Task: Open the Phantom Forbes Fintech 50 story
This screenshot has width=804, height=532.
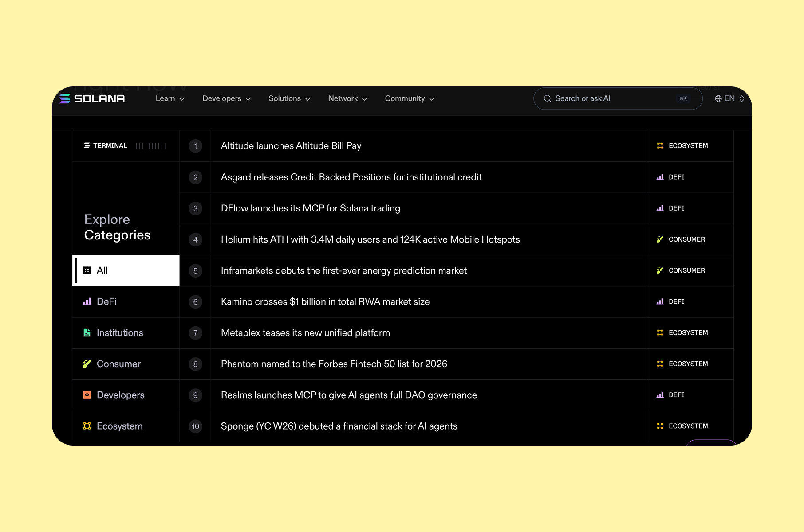Action: [x=334, y=364]
